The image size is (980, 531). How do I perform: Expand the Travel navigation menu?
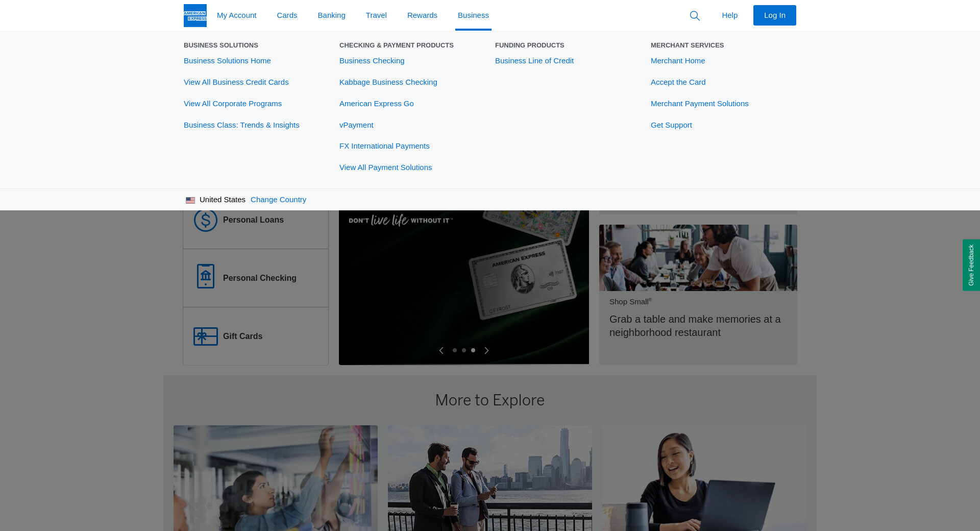[376, 15]
